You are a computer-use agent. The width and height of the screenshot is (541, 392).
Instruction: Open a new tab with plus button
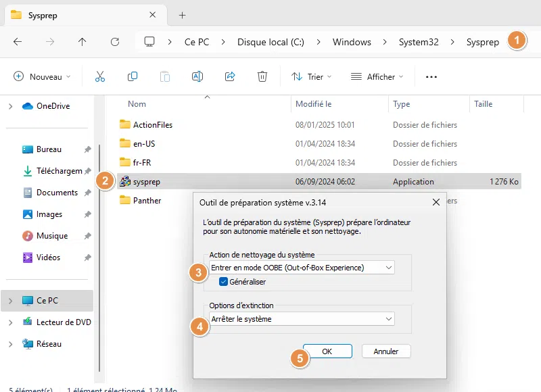pos(182,15)
